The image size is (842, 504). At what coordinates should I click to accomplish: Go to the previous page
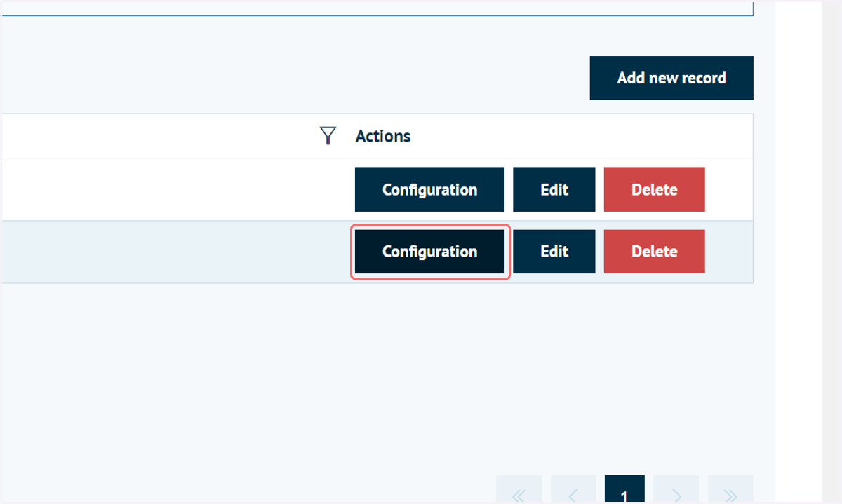(x=573, y=490)
